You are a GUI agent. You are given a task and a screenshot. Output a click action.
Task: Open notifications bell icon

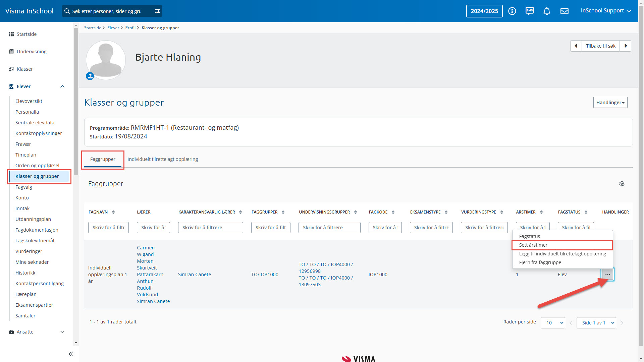[547, 11]
